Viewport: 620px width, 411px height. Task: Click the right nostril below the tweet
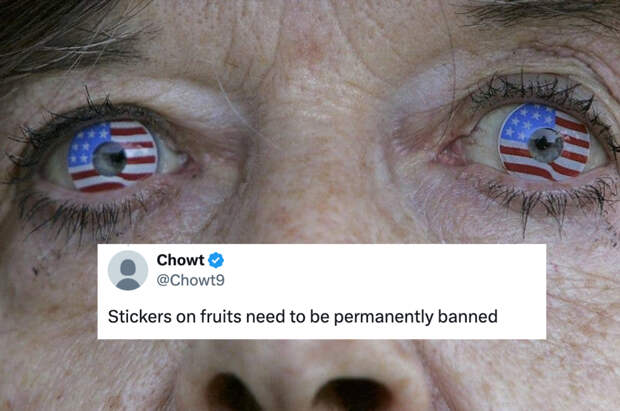coord(354,394)
